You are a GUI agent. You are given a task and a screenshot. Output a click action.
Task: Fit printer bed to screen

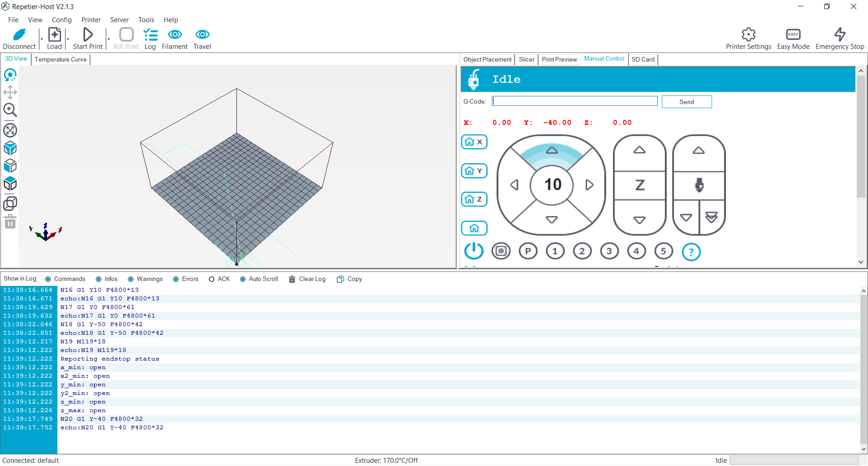pyautogui.click(x=10, y=130)
